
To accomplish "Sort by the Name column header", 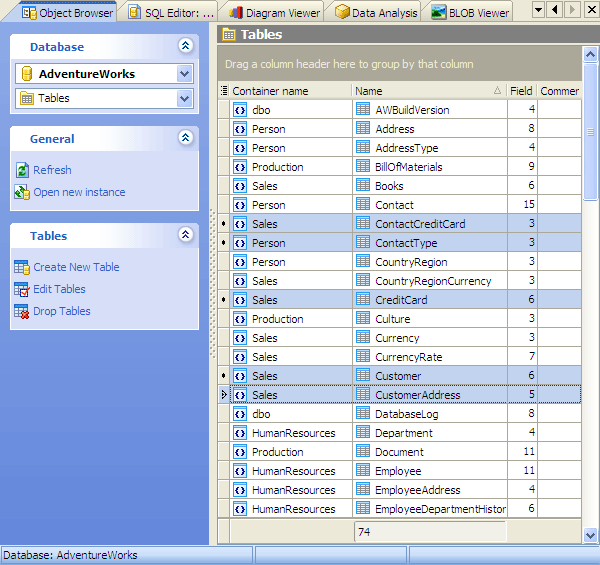I will 429,91.
